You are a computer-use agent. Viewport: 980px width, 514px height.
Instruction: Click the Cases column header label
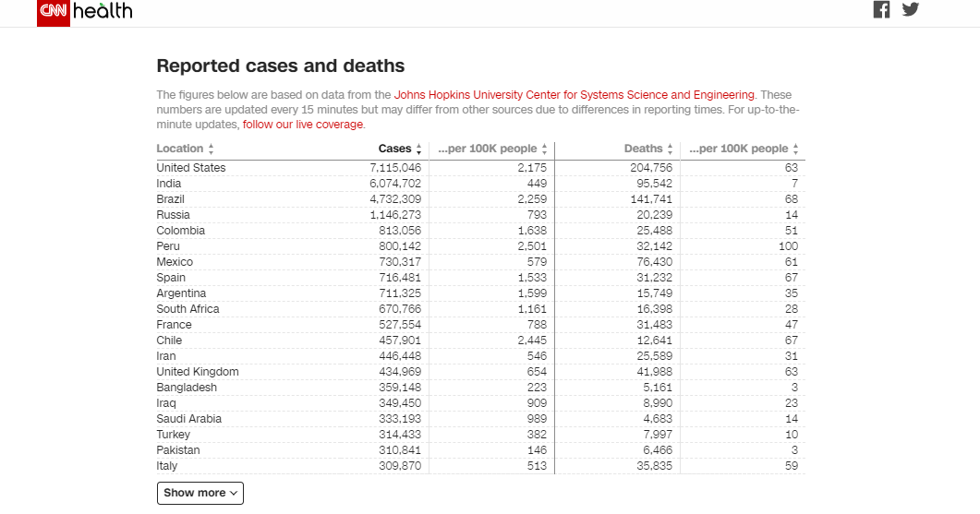(x=394, y=149)
